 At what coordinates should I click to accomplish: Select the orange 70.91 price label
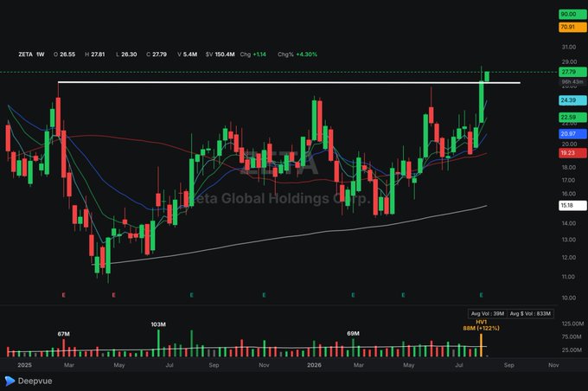click(572, 27)
